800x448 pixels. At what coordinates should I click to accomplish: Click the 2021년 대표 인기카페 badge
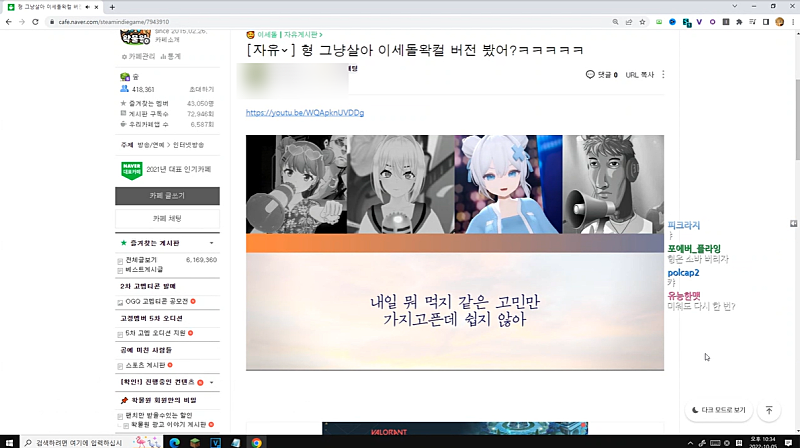point(166,170)
